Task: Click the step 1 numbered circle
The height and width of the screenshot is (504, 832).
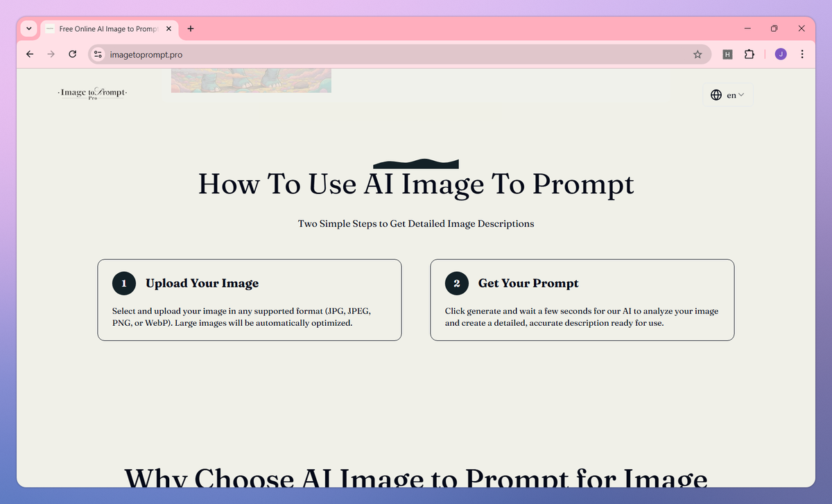Action: click(x=124, y=284)
